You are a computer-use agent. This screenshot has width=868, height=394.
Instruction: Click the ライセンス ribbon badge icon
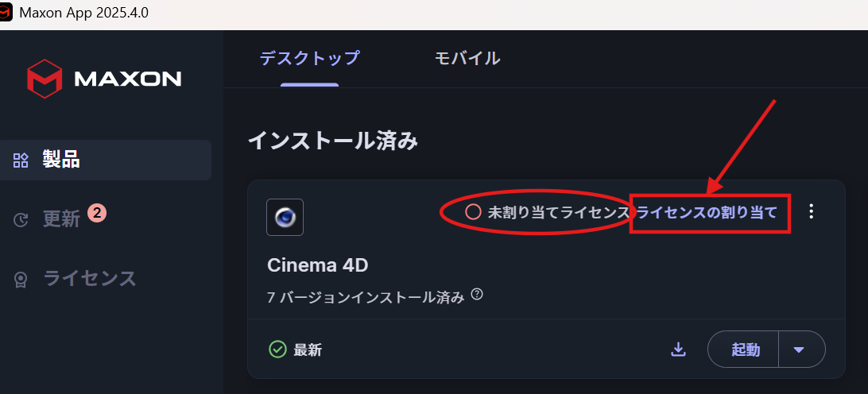point(21,280)
